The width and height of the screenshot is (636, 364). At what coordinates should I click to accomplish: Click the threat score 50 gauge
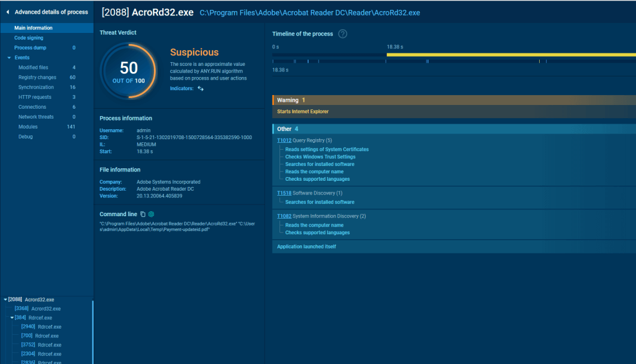[x=129, y=71]
